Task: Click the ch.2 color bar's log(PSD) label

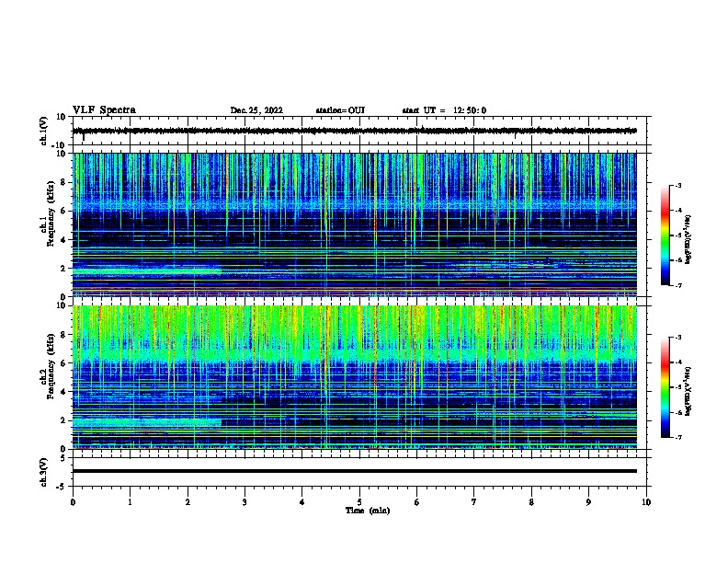Action: point(688,392)
